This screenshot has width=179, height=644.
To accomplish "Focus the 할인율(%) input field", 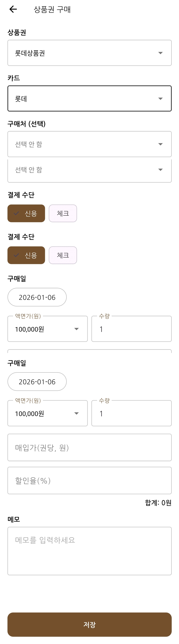I will point(89,480).
